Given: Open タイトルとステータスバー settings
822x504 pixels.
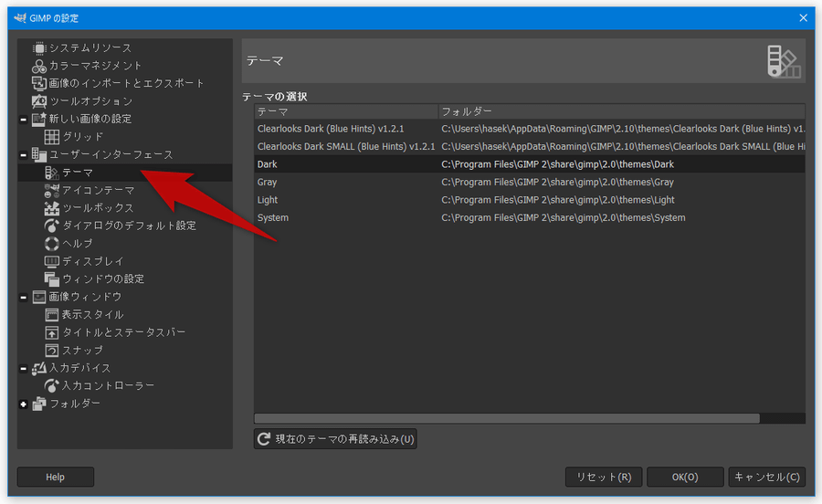Looking at the screenshot, I should (123, 333).
